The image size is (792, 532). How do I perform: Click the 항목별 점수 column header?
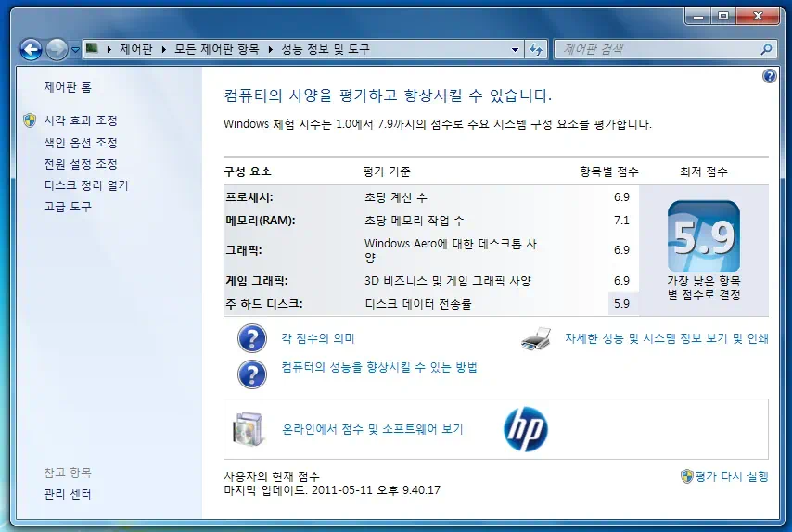click(609, 171)
